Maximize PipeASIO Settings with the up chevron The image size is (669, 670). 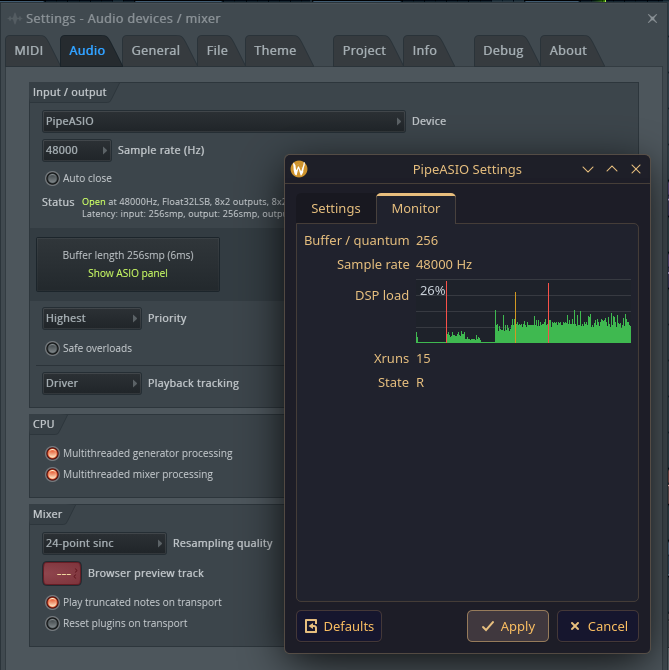(x=612, y=169)
